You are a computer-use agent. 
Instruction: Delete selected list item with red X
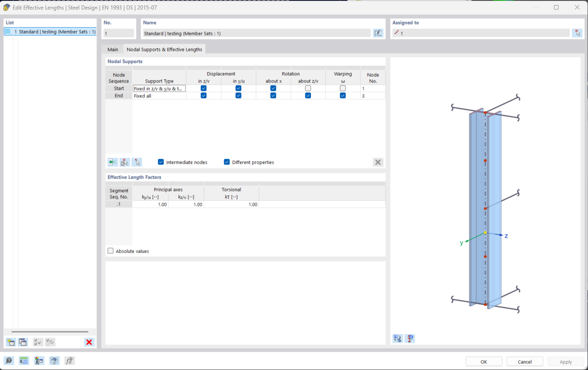(x=89, y=342)
